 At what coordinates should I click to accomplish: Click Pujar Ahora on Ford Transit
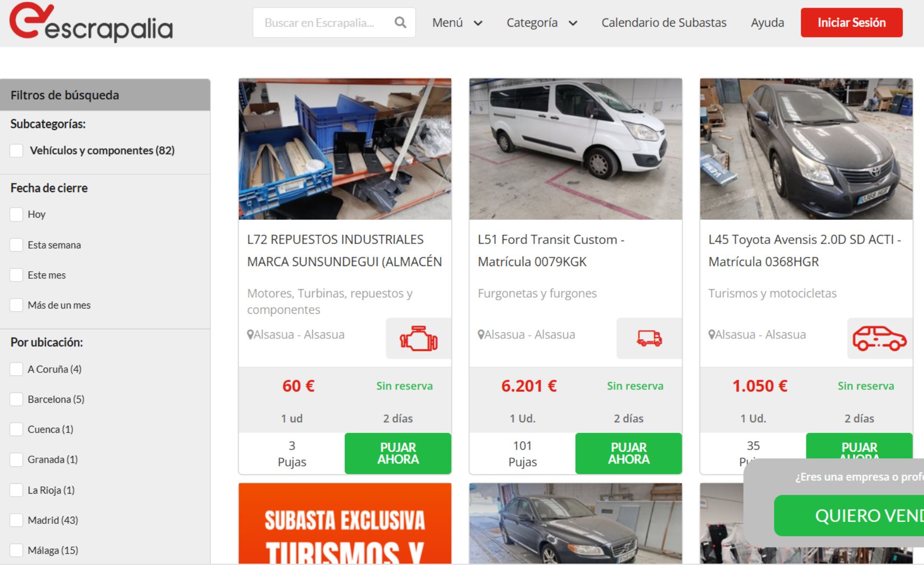coord(628,453)
